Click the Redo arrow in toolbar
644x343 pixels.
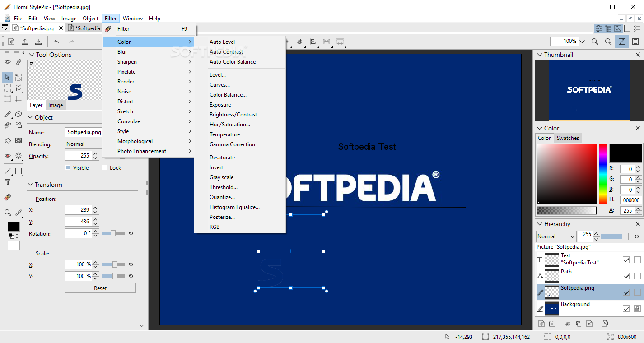click(x=71, y=42)
